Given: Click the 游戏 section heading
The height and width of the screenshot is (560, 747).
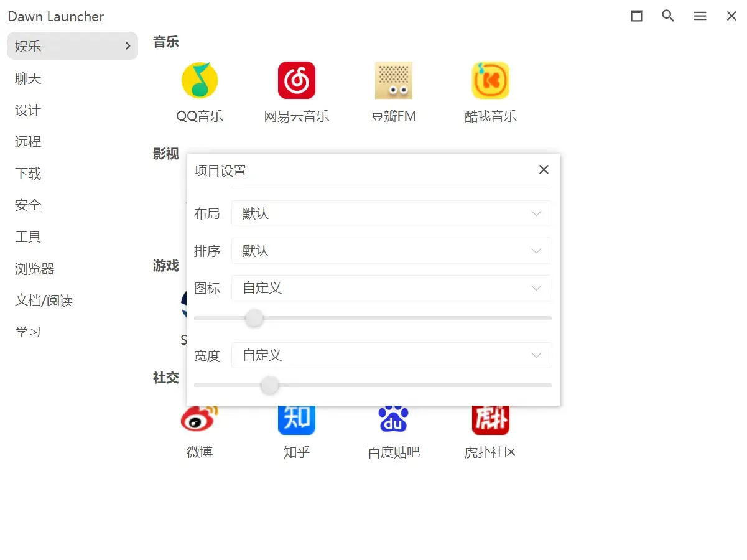Looking at the screenshot, I should [x=166, y=266].
